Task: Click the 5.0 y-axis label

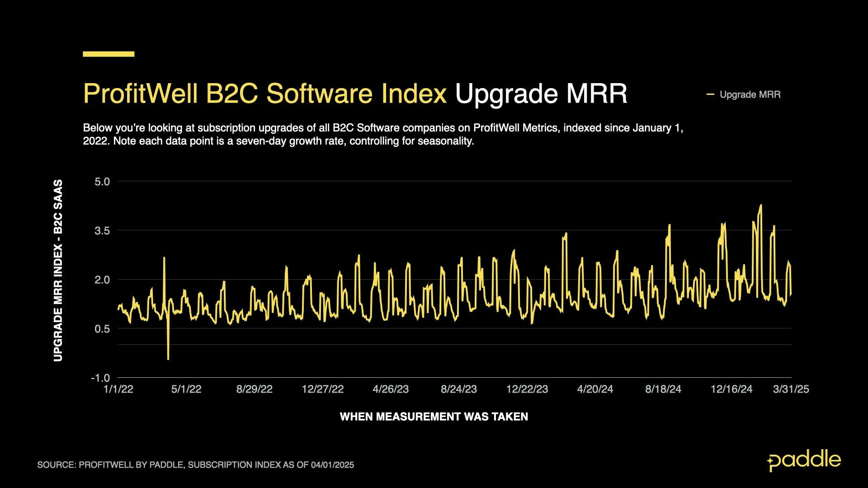Action: point(102,182)
